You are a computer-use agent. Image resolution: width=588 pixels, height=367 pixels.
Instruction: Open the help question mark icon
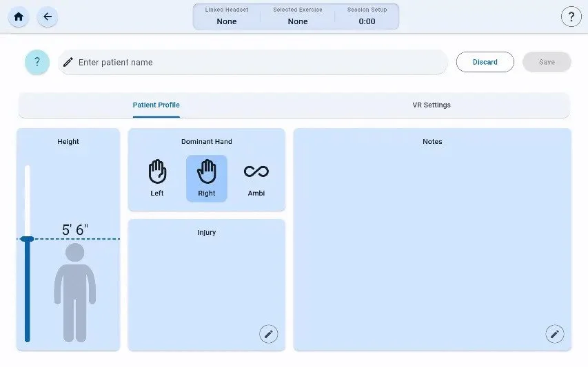571,17
